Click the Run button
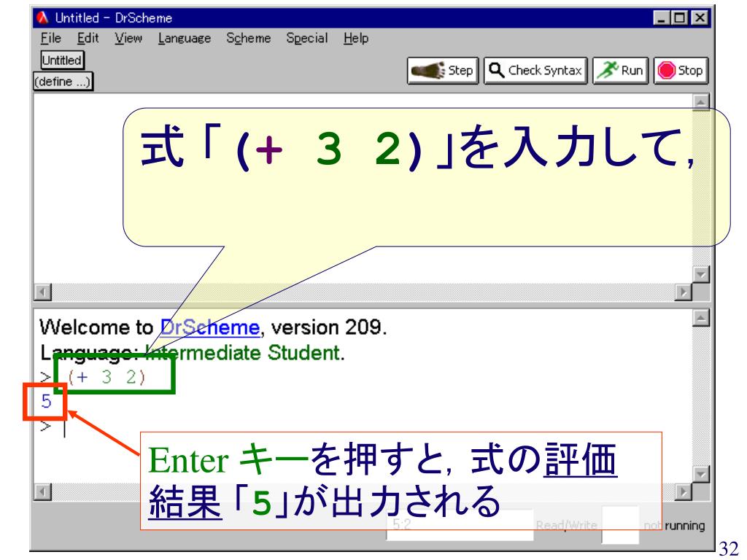The image size is (747, 560). [x=620, y=71]
